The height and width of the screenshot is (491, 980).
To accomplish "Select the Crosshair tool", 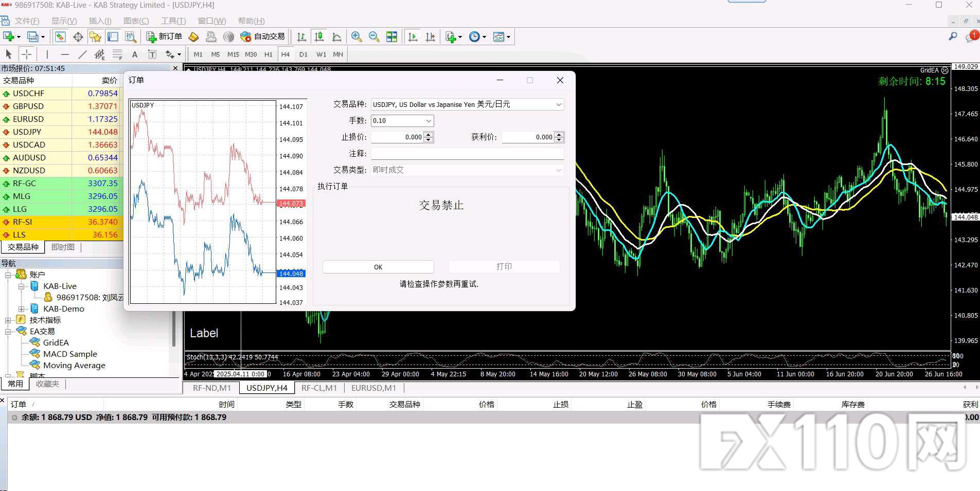I will pyautogui.click(x=27, y=54).
